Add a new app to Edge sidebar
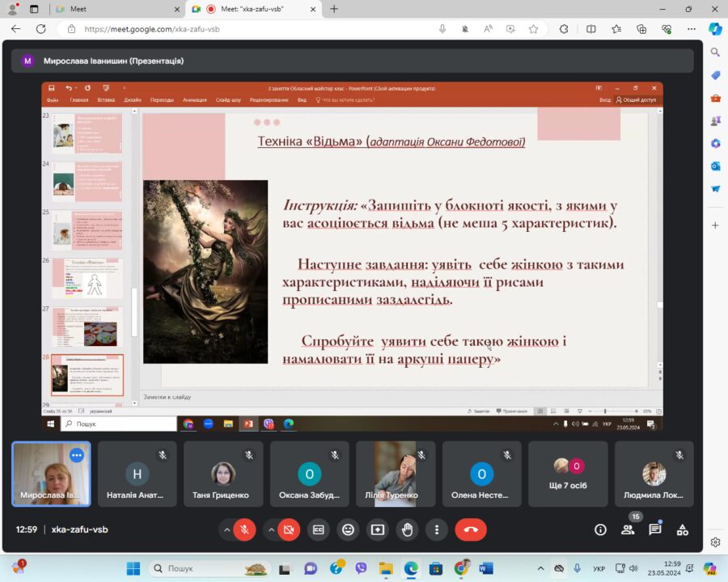 [x=715, y=225]
